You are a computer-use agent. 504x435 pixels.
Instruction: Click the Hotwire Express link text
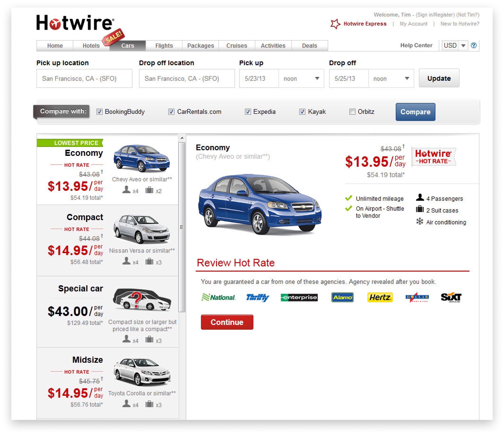[365, 24]
